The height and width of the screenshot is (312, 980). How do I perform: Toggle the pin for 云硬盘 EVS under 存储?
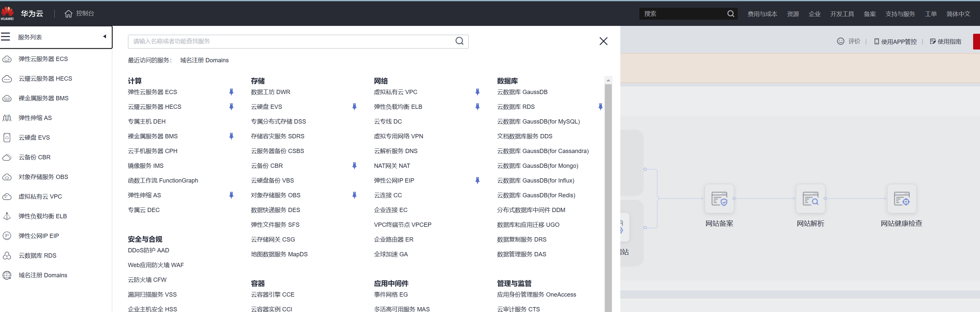click(354, 107)
